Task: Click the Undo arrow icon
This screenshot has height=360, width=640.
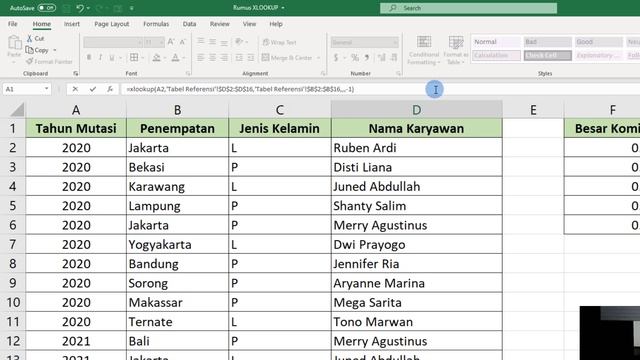Action: pyautogui.click(x=80, y=8)
